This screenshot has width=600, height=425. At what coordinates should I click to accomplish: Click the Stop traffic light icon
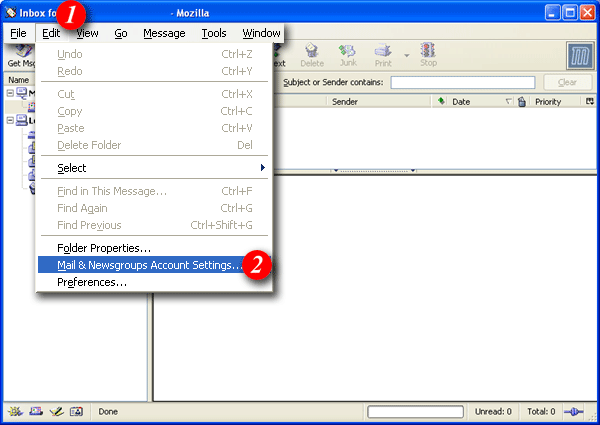(428, 54)
